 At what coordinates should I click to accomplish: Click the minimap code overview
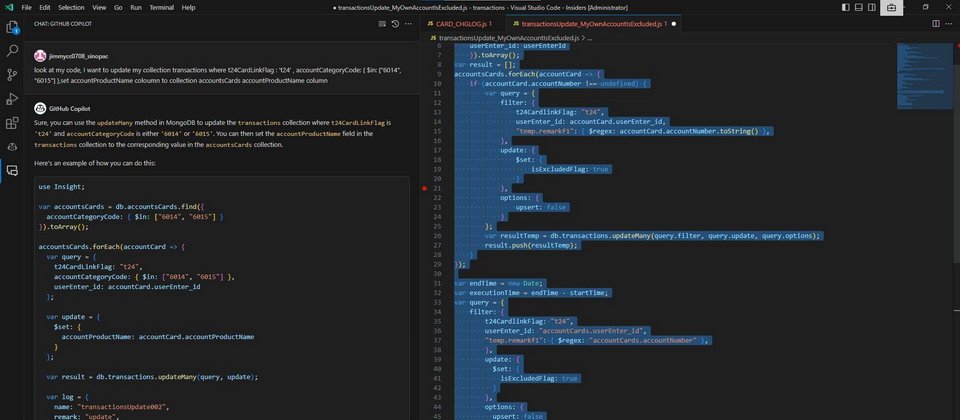(924, 75)
